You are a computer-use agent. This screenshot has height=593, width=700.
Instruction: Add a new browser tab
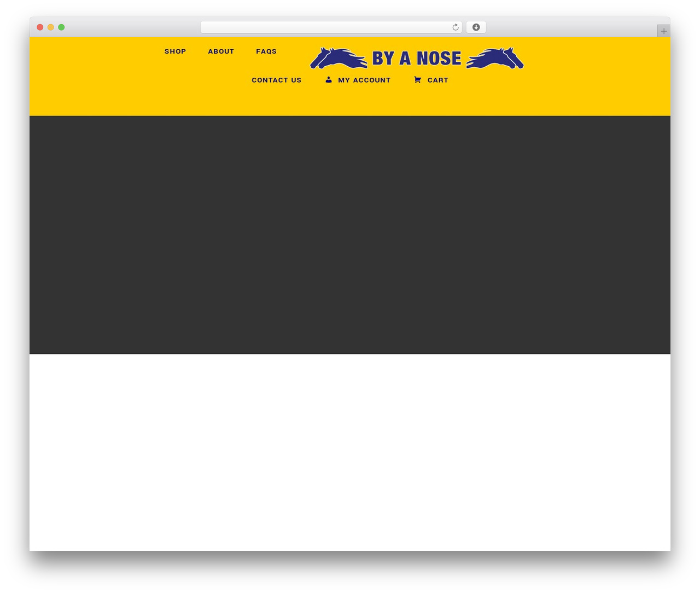coord(663,31)
